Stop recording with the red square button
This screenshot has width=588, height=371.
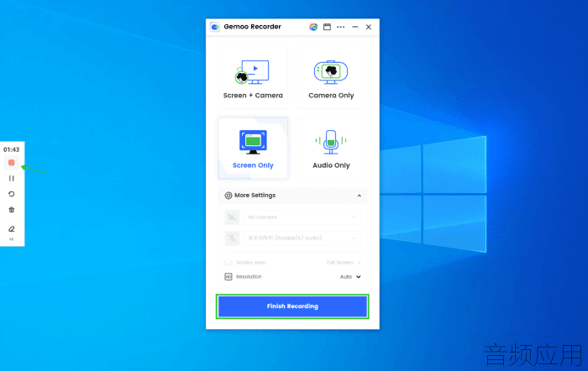pyautogui.click(x=11, y=163)
